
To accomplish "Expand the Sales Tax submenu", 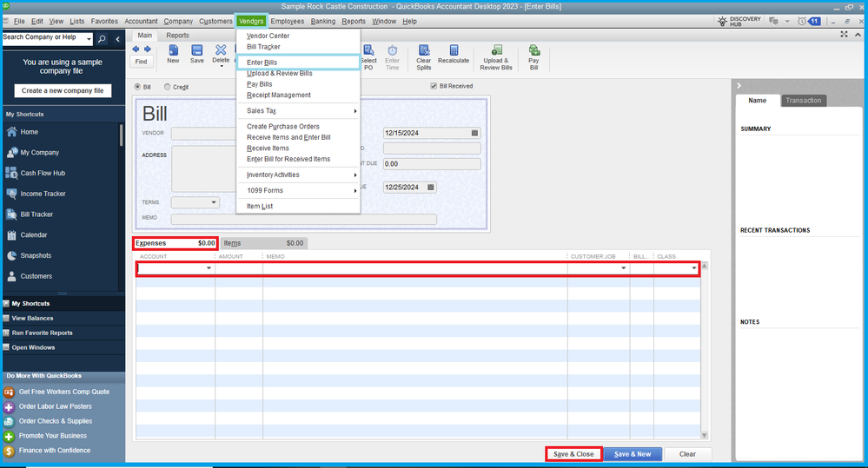I will click(354, 111).
